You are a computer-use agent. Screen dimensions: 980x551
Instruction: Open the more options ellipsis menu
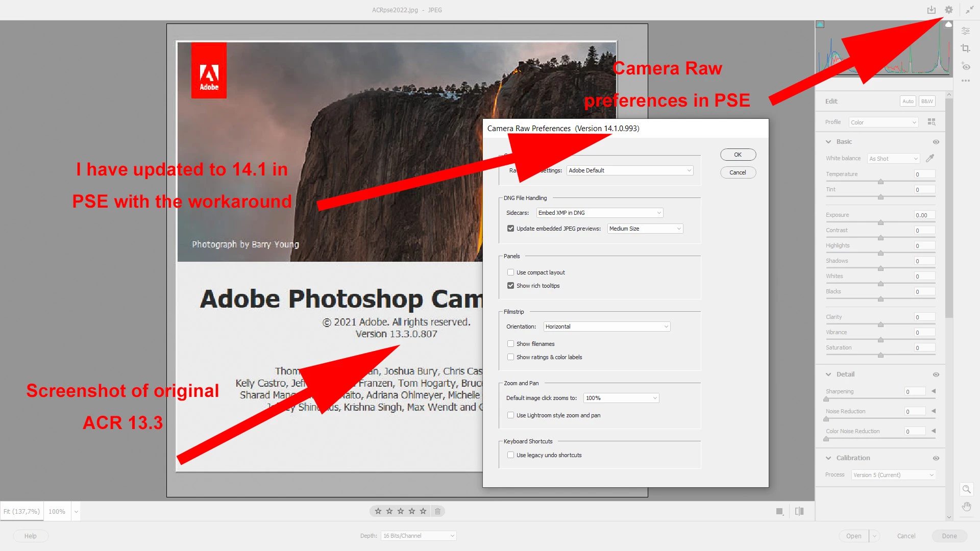pyautogui.click(x=966, y=81)
